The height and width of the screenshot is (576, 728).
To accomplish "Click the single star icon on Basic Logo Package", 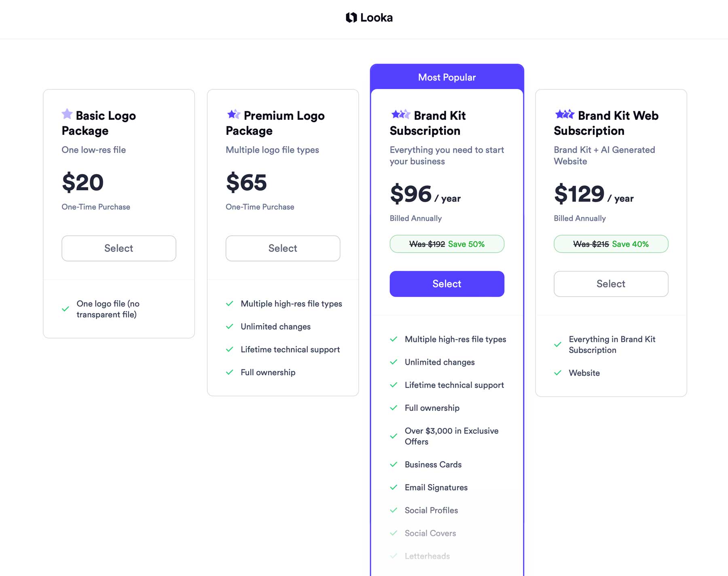I will click(67, 115).
